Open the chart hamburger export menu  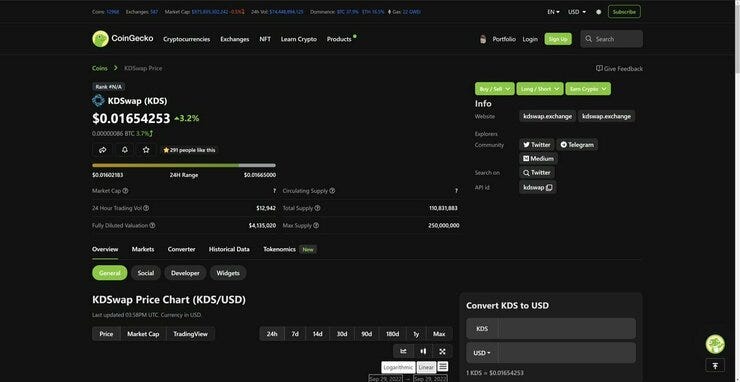pos(443,366)
